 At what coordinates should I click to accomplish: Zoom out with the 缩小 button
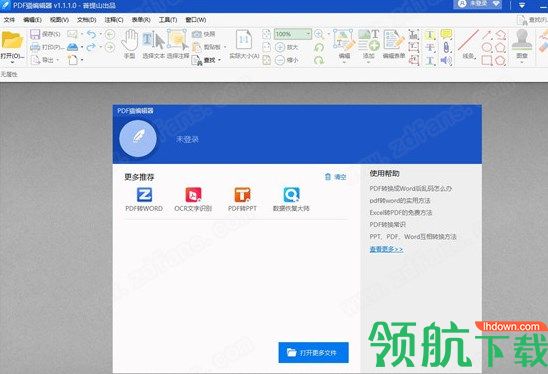(x=286, y=60)
